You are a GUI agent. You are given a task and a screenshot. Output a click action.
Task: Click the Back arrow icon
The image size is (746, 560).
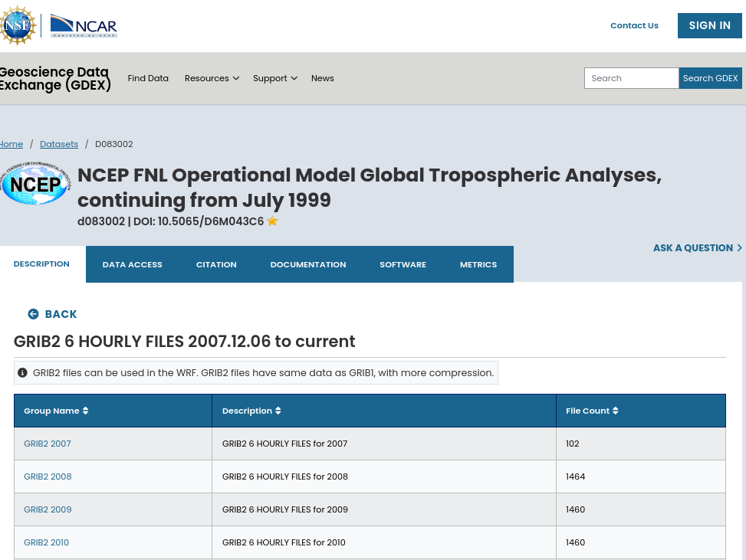click(x=33, y=314)
